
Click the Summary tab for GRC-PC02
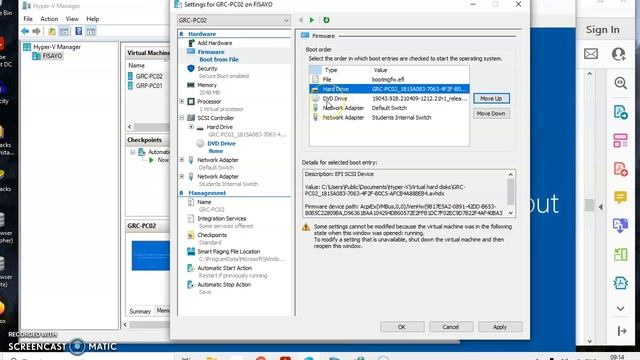(x=140, y=311)
